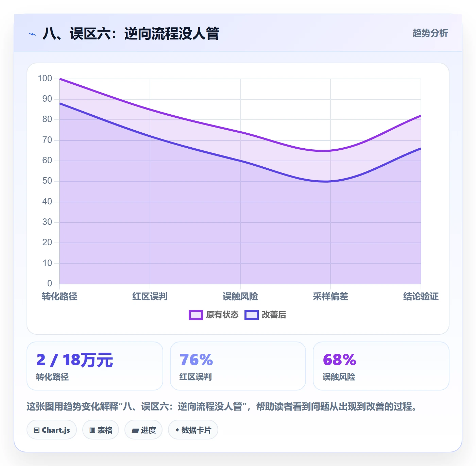Click the lightning icon beside the title
This screenshot has height=466, width=476.
click(32, 34)
